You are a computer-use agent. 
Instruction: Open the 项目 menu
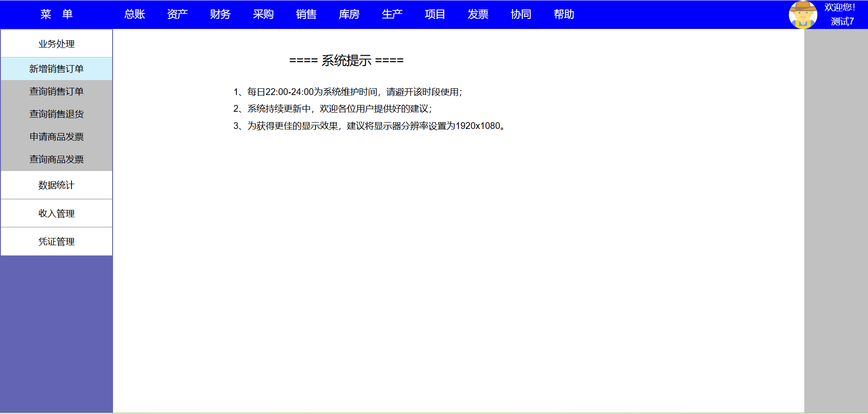(435, 14)
